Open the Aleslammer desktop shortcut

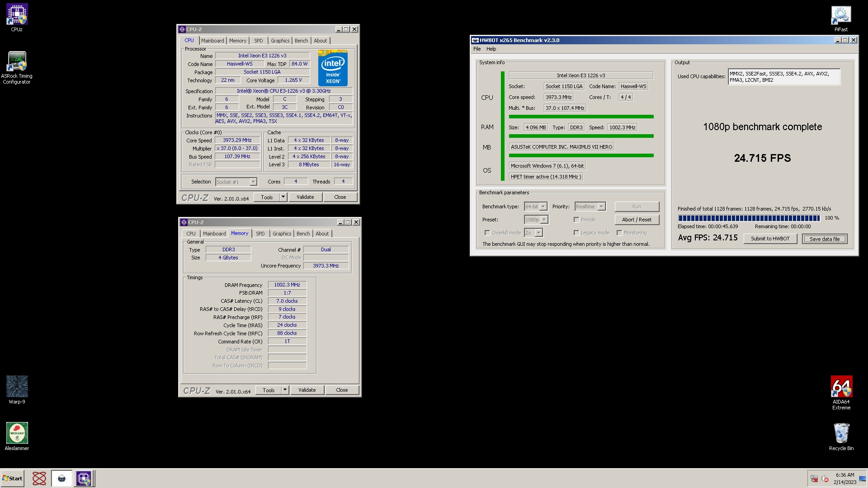(x=17, y=436)
